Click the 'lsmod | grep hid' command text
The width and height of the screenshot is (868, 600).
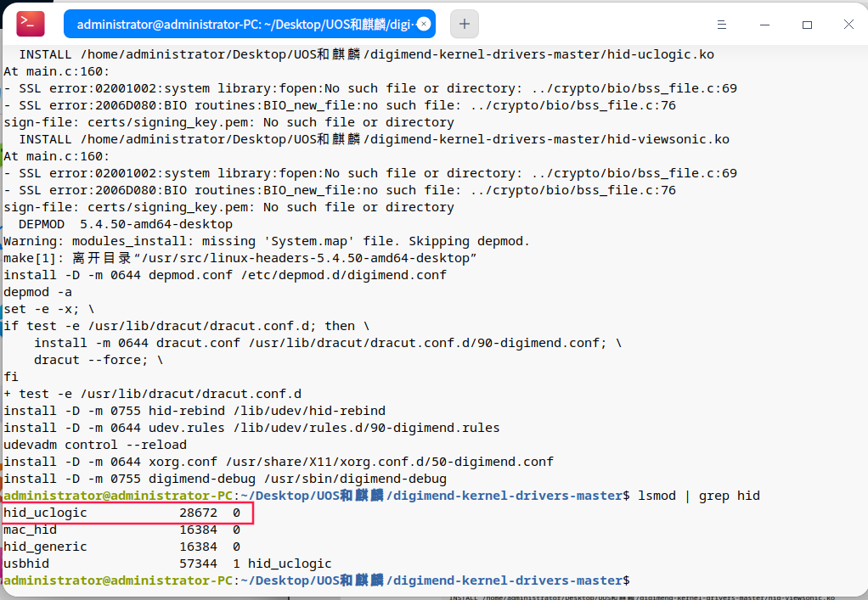click(x=698, y=496)
